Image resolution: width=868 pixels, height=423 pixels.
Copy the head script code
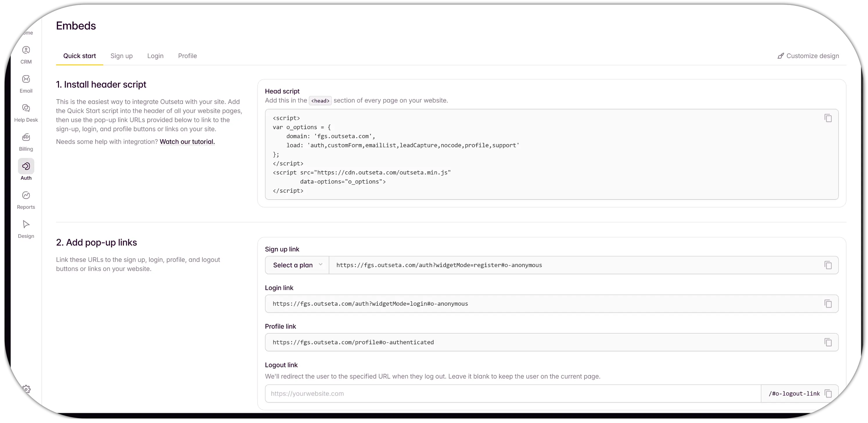828,118
